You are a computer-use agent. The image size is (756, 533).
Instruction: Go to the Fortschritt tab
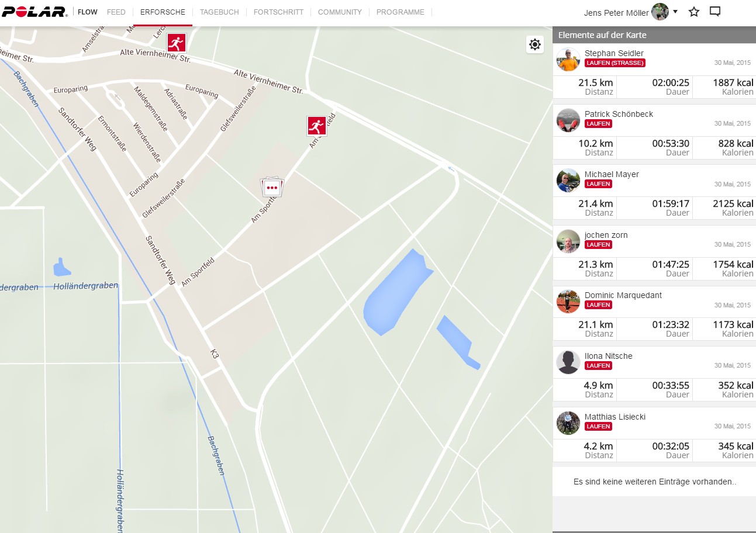278,12
